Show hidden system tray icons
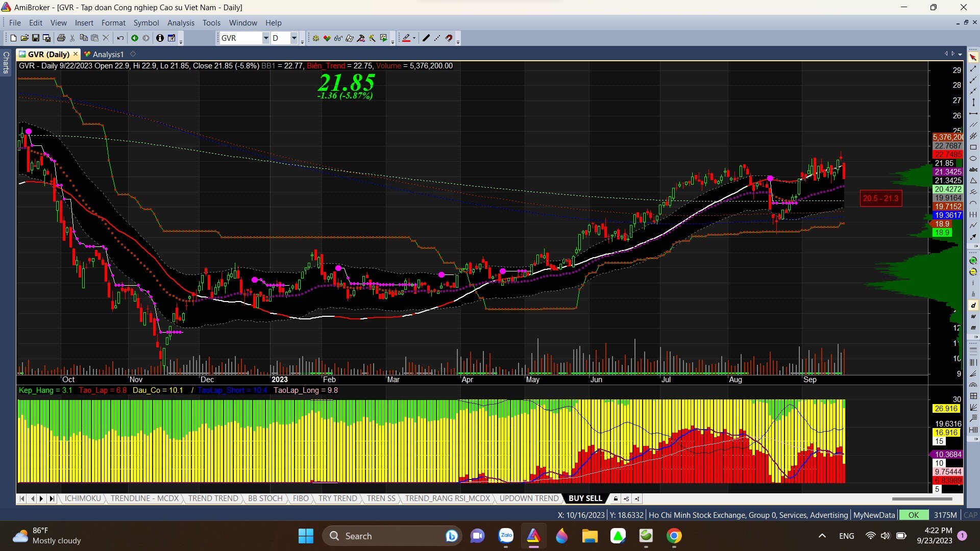Screen dimensions: 980x551 tap(822, 536)
